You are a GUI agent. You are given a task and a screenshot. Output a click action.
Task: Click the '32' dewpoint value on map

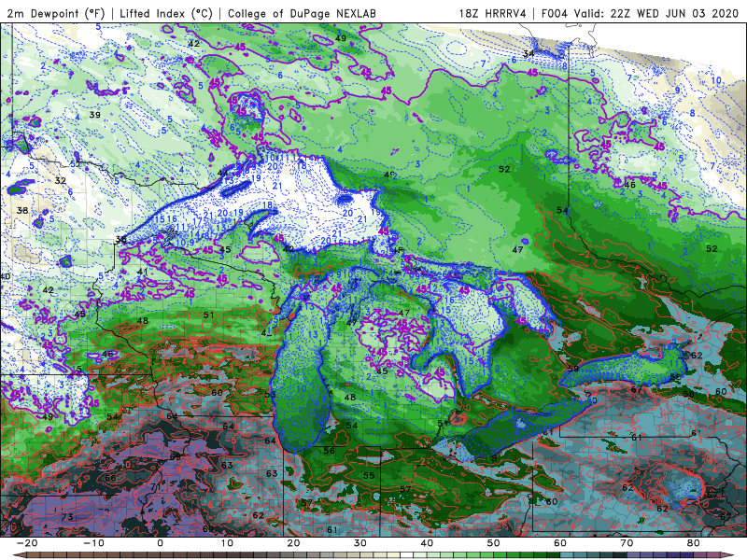[61, 181]
